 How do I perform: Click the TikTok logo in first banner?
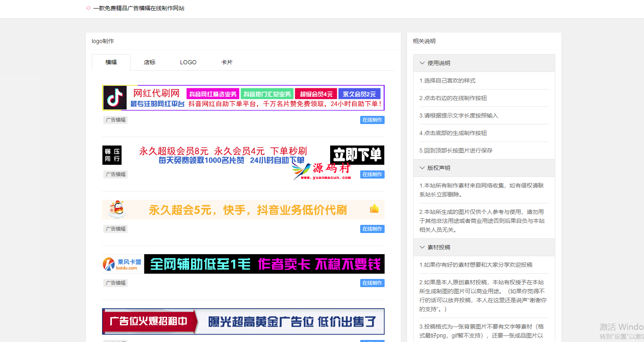(115, 98)
